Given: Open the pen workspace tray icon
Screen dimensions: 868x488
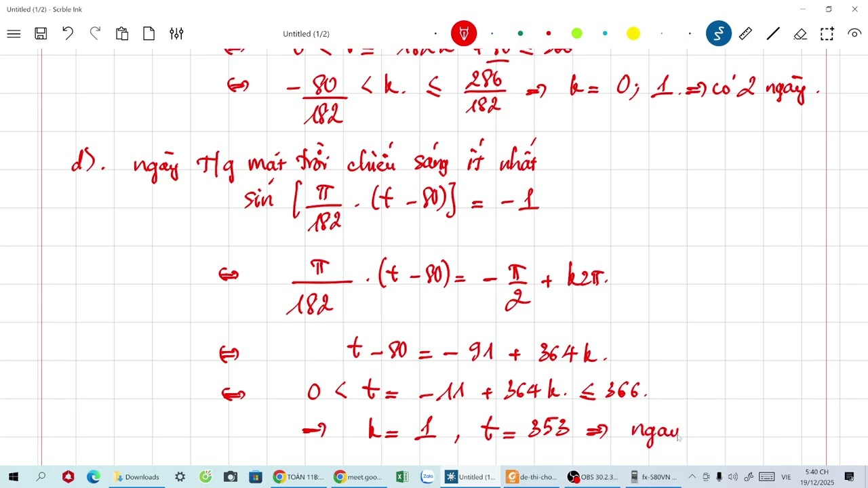Looking at the screenshot, I should pos(749,477).
